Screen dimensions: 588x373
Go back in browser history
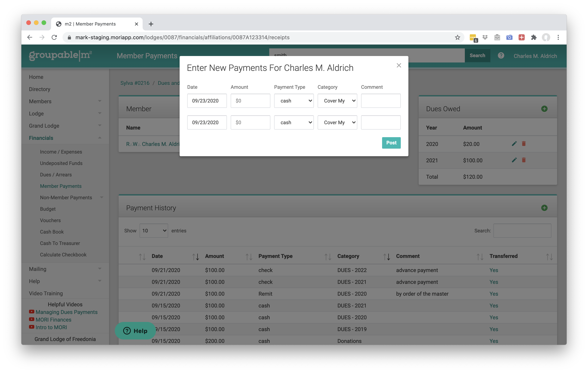(30, 37)
